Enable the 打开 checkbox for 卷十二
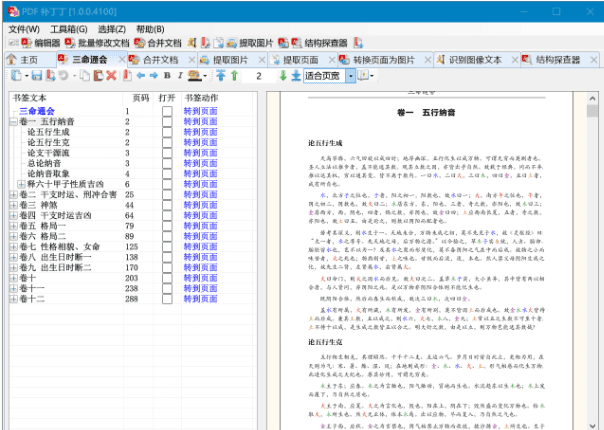This screenshot has height=430, width=604. point(167,299)
